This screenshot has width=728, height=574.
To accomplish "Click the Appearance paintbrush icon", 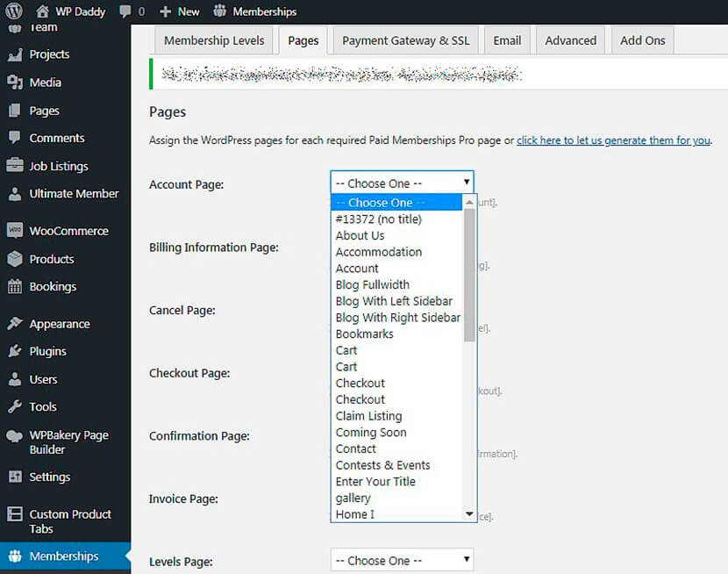I will pyautogui.click(x=15, y=323).
